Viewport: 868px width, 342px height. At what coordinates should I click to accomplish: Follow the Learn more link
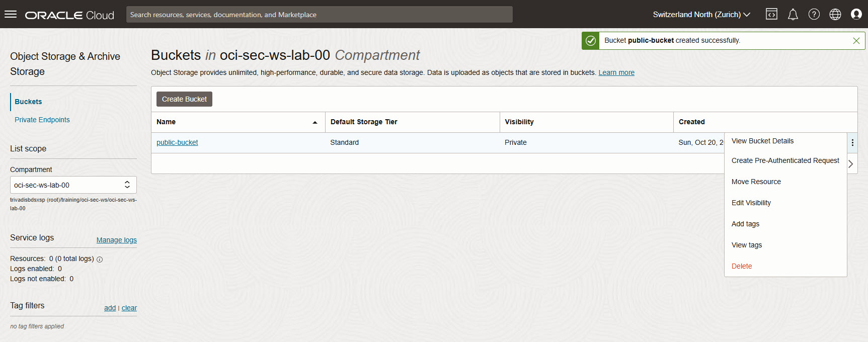616,72
